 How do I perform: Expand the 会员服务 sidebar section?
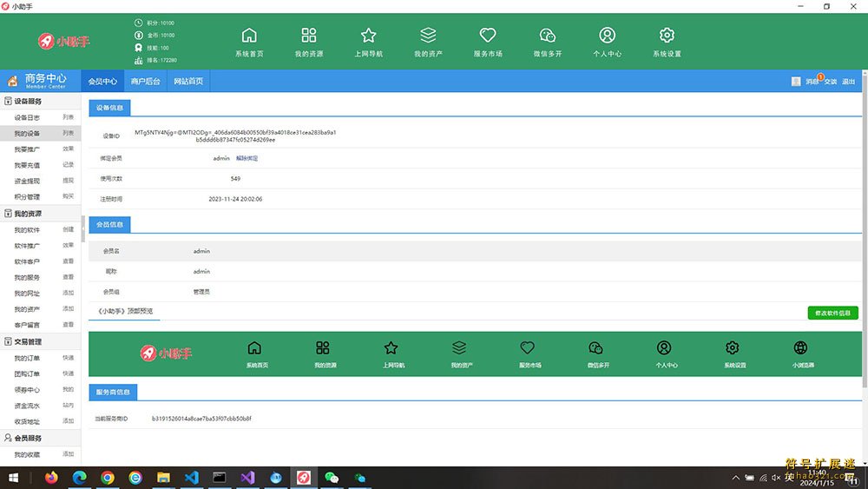tap(27, 439)
